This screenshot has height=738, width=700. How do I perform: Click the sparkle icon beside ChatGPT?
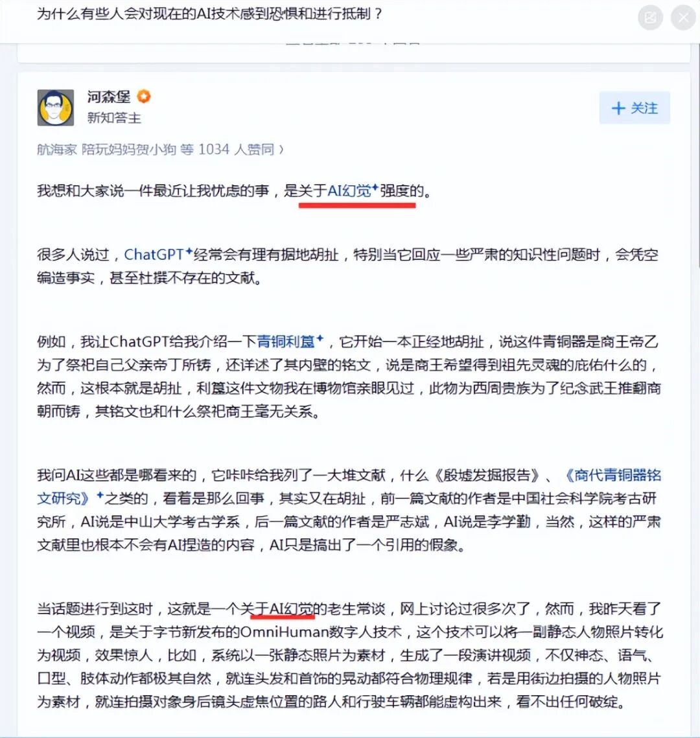(x=189, y=251)
